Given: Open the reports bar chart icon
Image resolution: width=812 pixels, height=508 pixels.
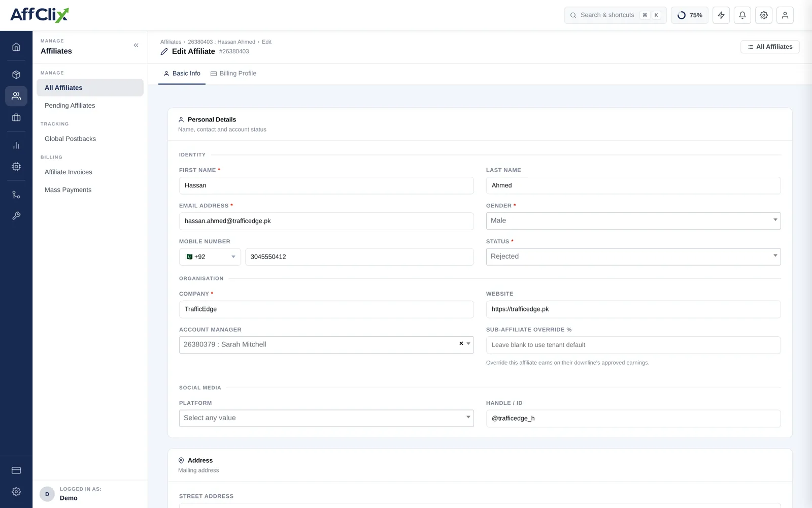Looking at the screenshot, I should click(x=16, y=145).
